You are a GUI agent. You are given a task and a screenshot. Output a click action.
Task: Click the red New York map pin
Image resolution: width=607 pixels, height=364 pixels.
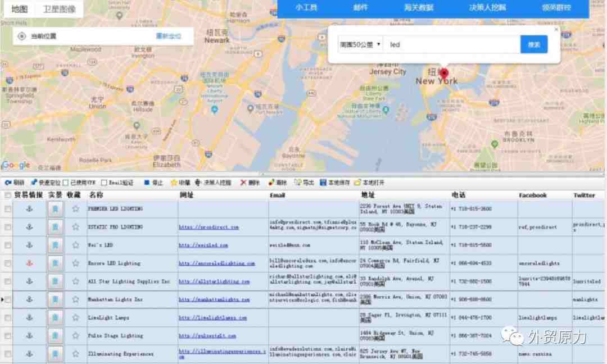(x=444, y=74)
